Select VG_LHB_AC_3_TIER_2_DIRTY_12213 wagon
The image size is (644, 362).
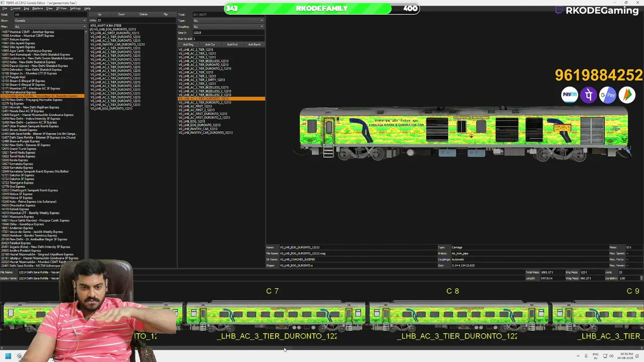tap(201, 80)
